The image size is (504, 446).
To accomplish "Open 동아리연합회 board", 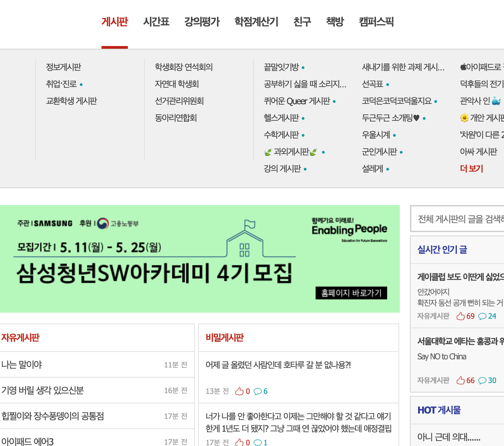I will [x=176, y=118].
